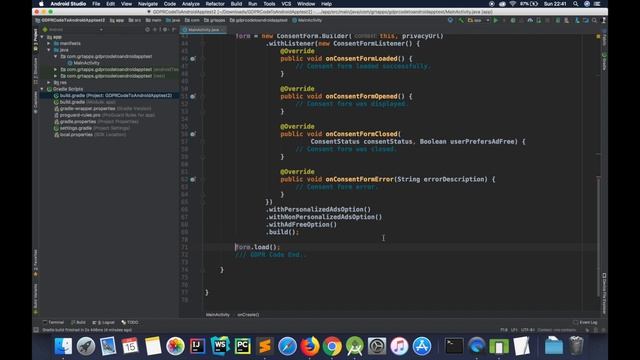This screenshot has width=640, height=360.
Task: Open PyCharm from the Dock
Action: click(242, 346)
